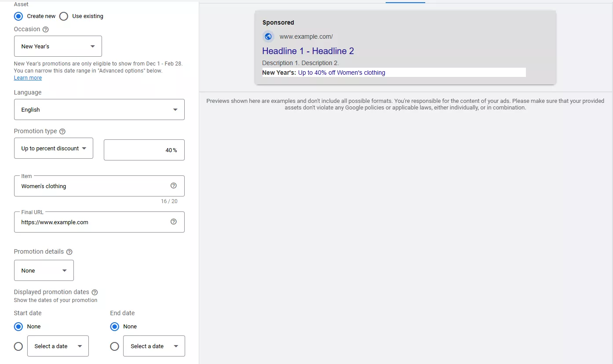Click the globe icon in ad preview
This screenshot has width=613, height=364.
point(268,36)
